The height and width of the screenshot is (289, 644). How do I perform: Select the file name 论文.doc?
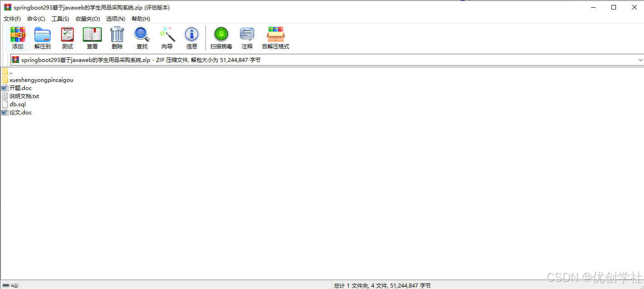coord(21,112)
